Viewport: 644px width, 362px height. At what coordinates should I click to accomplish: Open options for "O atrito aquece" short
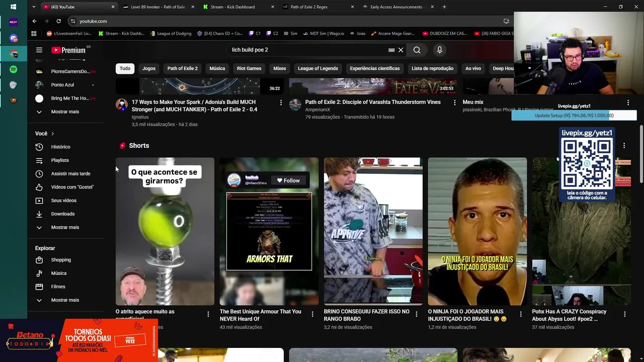coord(208,314)
